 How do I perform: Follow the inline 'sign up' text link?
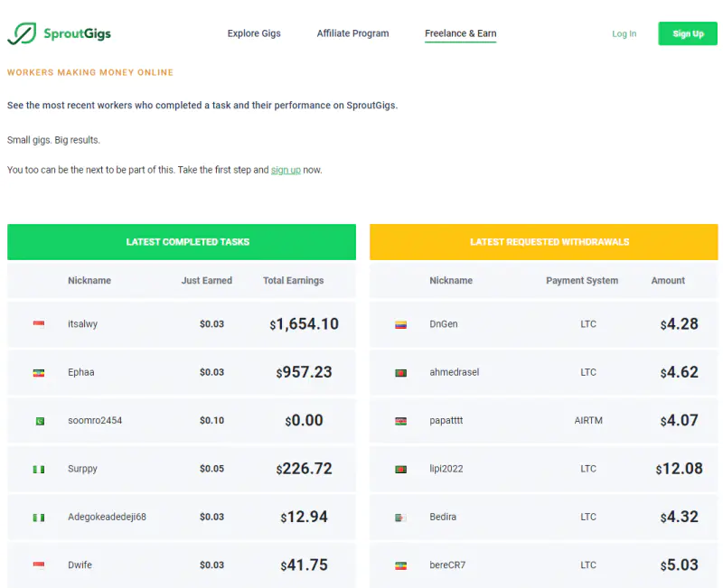tap(286, 170)
